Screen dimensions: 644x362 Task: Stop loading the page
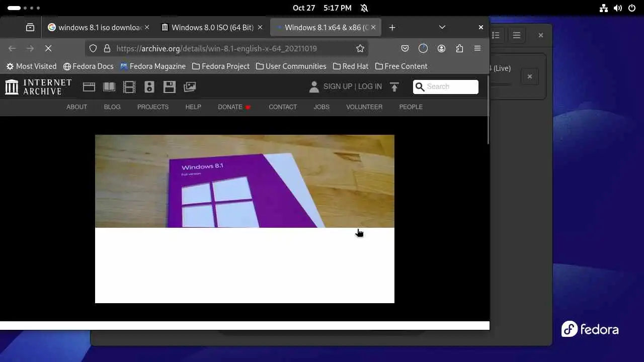pyautogui.click(x=48, y=48)
